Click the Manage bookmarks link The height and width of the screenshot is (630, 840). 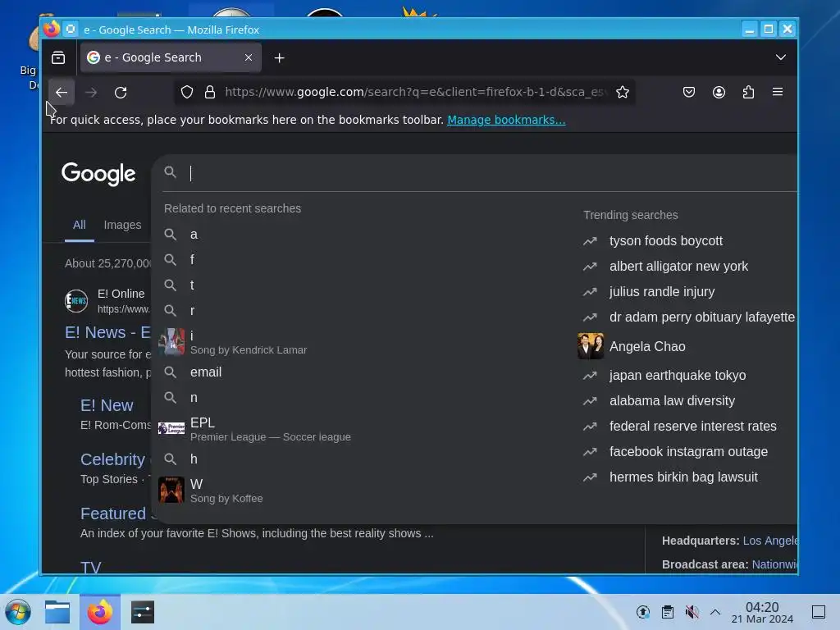506,120
